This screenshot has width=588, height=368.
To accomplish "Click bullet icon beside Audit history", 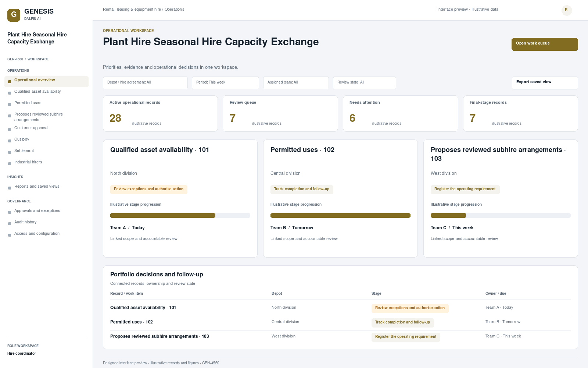I will pyautogui.click(x=10, y=224).
